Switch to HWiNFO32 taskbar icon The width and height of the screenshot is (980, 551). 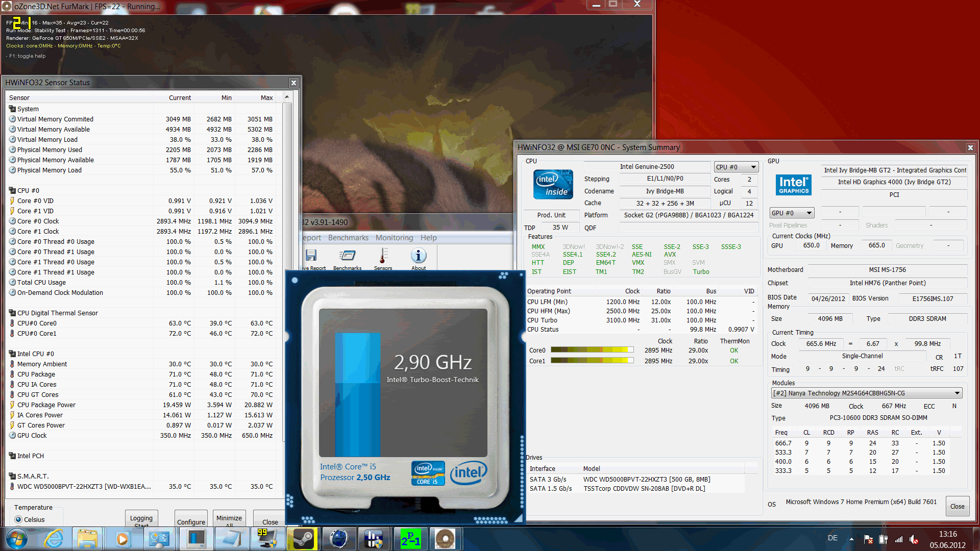tap(374, 539)
